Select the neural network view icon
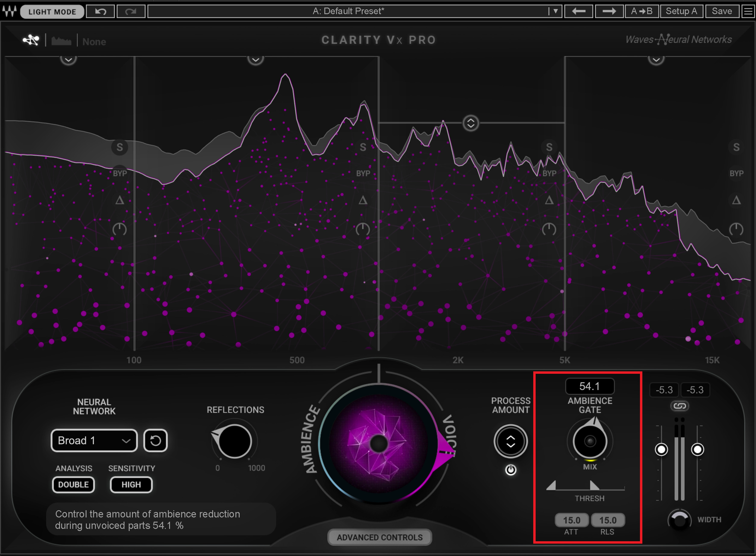Image resolution: width=756 pixels, height=556 pixels. point(31,40)
